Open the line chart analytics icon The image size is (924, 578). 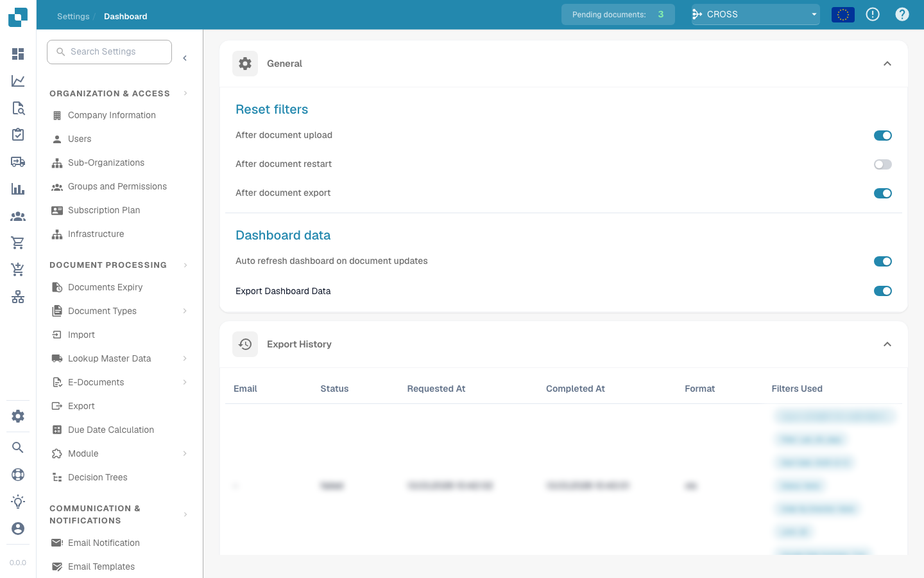tap(18, 81)
